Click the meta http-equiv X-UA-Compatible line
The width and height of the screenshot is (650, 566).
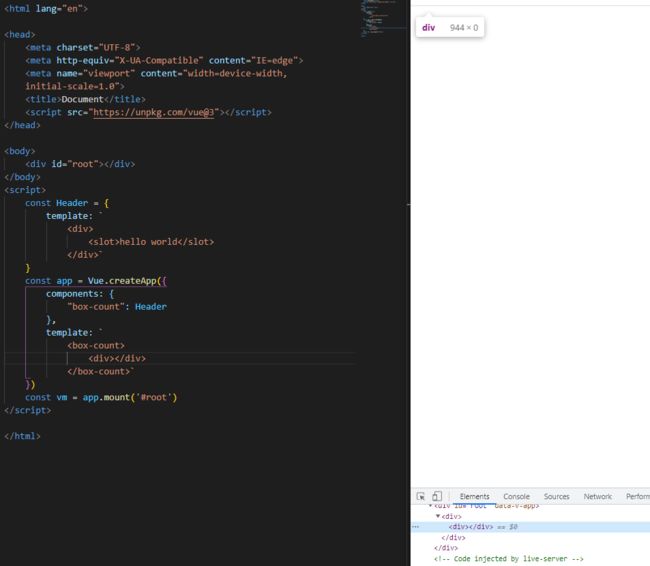coord(164,61)
